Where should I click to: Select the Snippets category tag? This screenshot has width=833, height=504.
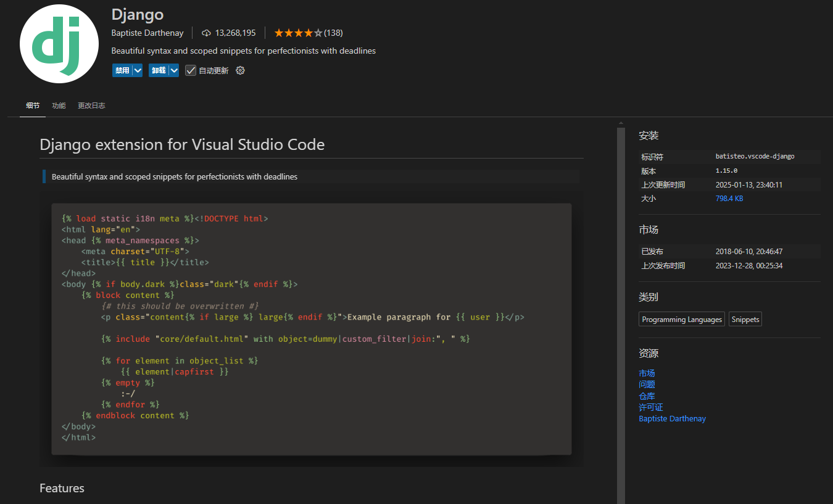pyautogui.click(x=745, y=320)
